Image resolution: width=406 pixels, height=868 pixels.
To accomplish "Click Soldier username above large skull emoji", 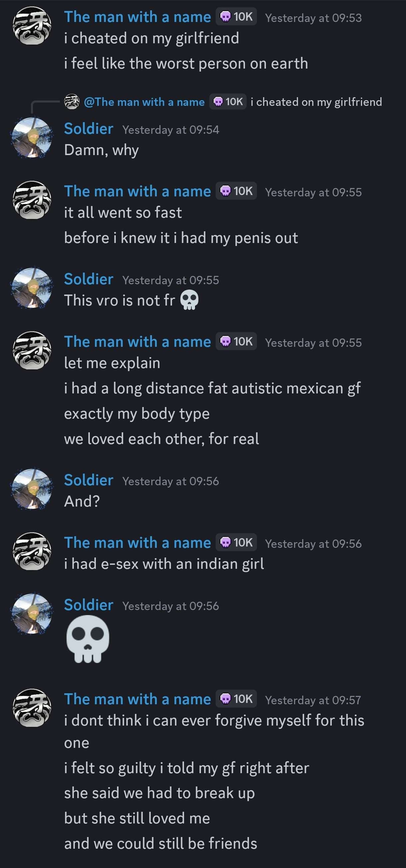I will [x=89, y=605].
